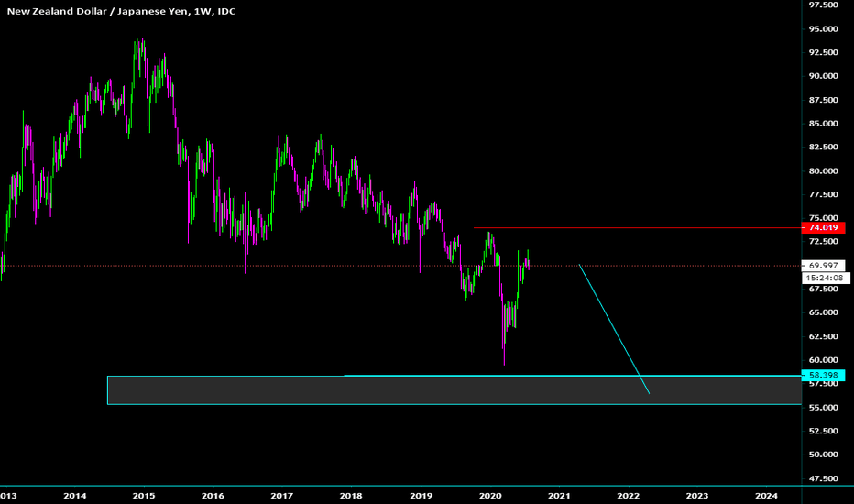Click the 85.000 price scale value
Screen dimensions: 854x504
click(x=823, y=124)
